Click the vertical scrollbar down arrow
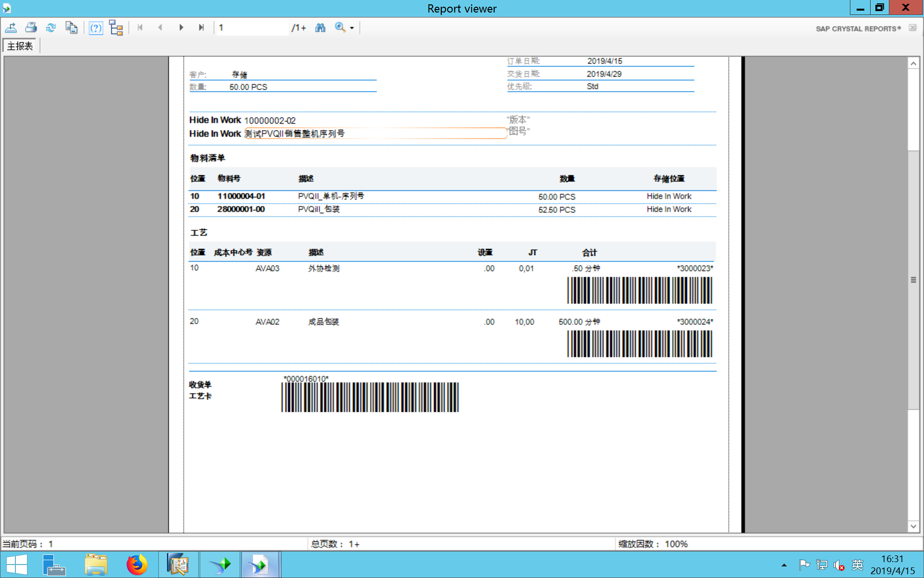 click(x=913, y=526)
